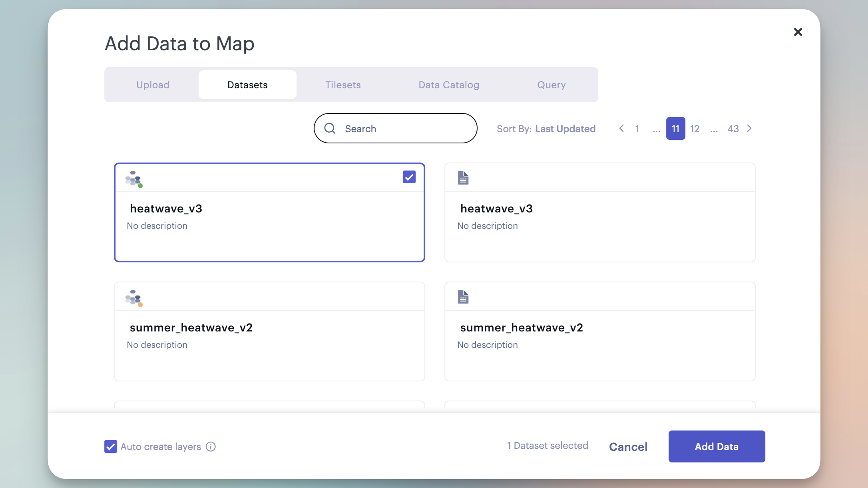Click the heatwave_v3 document icon on right
Image resolution: width=868 pixels, height=488 pixels.
click(463, 178)
